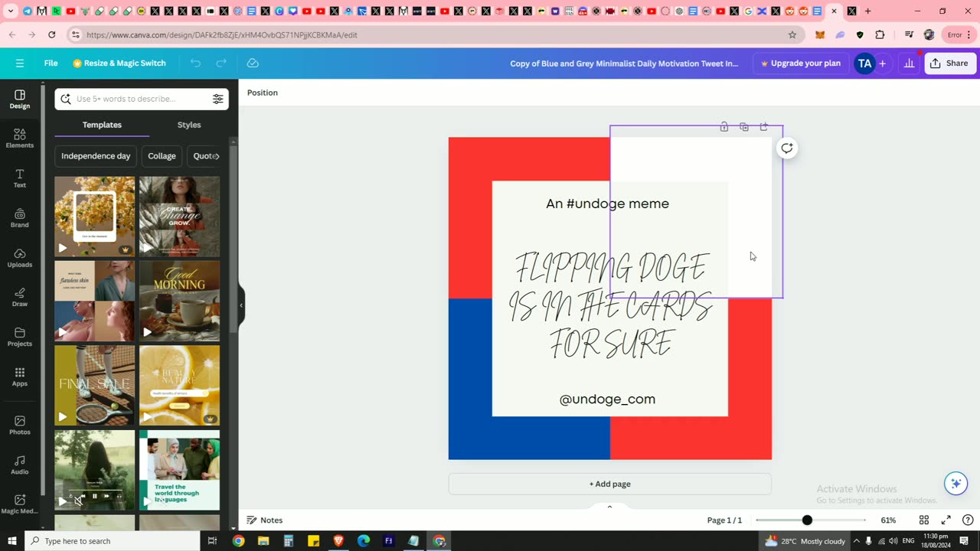Select the Independence day category chip
Viewport: 980px width, 551px height.
tap(96, 156)
